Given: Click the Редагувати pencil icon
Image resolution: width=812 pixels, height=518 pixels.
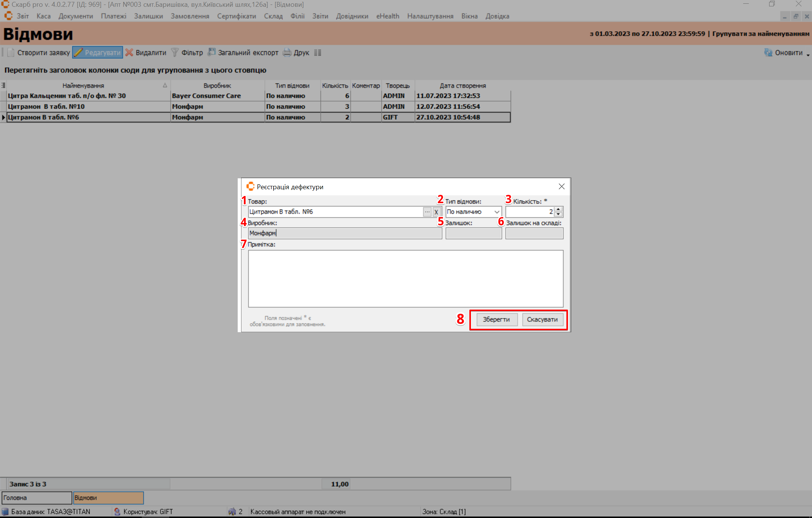Looking at the screenshot, I should (78, 53).
